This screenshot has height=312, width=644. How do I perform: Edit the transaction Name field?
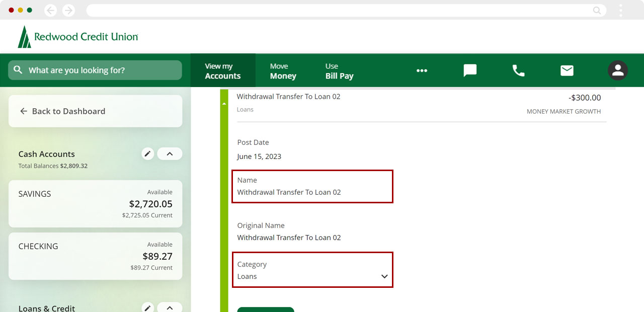pyautogui.click(x=312, y=187)
